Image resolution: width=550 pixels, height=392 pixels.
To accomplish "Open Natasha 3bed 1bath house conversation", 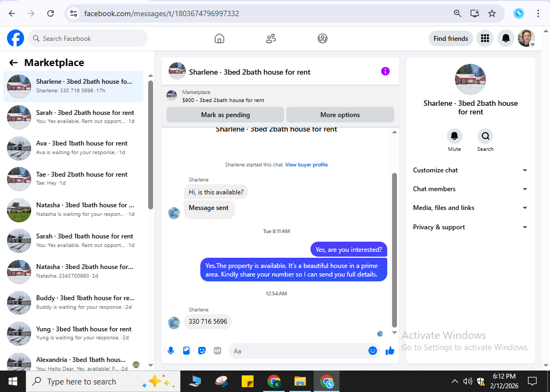I will click(73, 209).
